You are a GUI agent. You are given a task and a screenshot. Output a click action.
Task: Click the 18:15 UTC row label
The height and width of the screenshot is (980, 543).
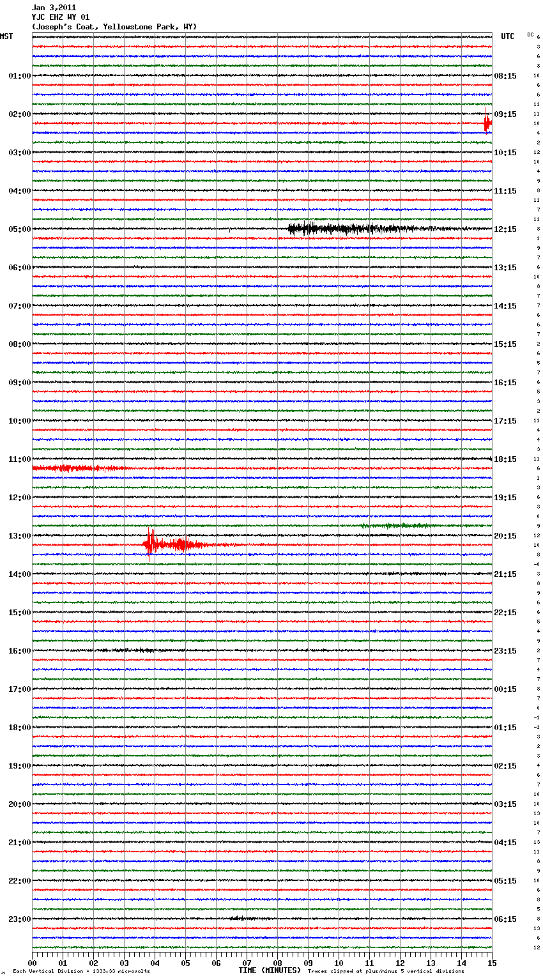505,459
